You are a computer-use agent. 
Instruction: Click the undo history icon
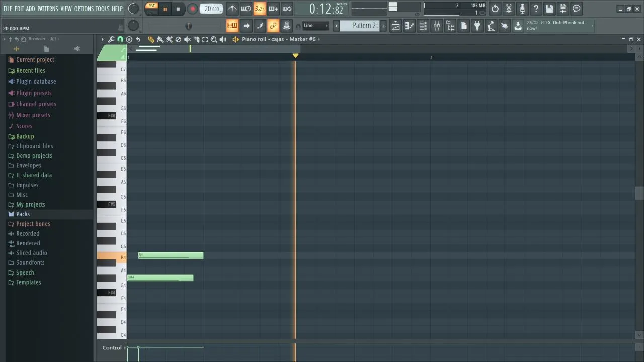(x=495, y=9)
